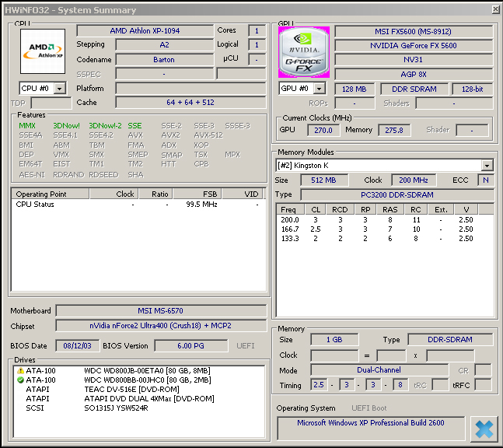Image resolution: width=503 pixels, height=448 pixels.
Task: Open the CPU #0 selector dropdown
Action: pos(60,88)
